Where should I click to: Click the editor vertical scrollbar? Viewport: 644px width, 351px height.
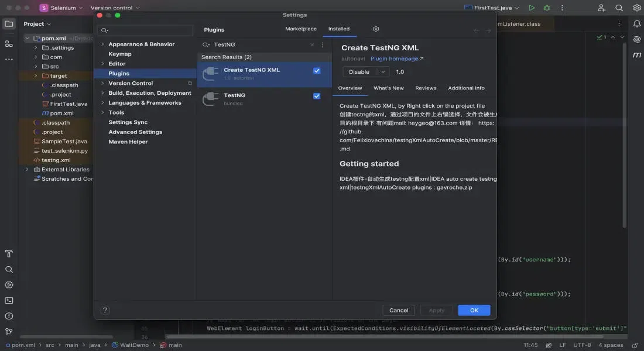click(x=624, y=136)
